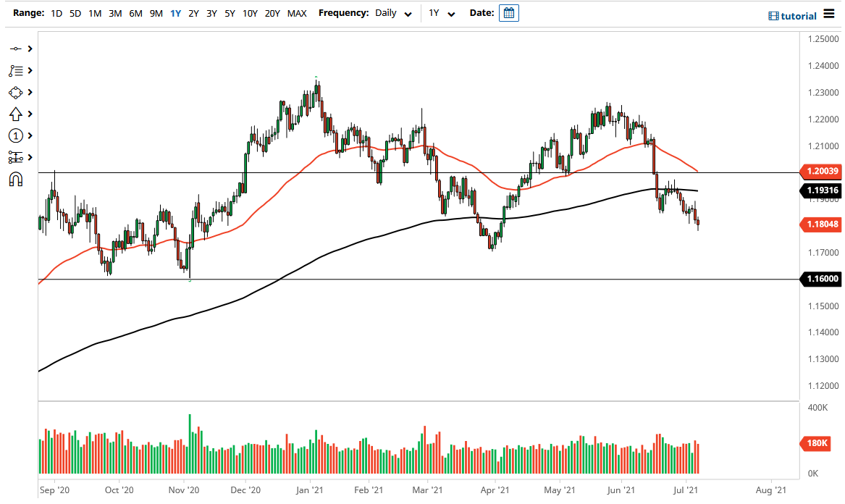Select the MAX range option
The width and height of the screenshot is (845, 504).
click(297, 13)
